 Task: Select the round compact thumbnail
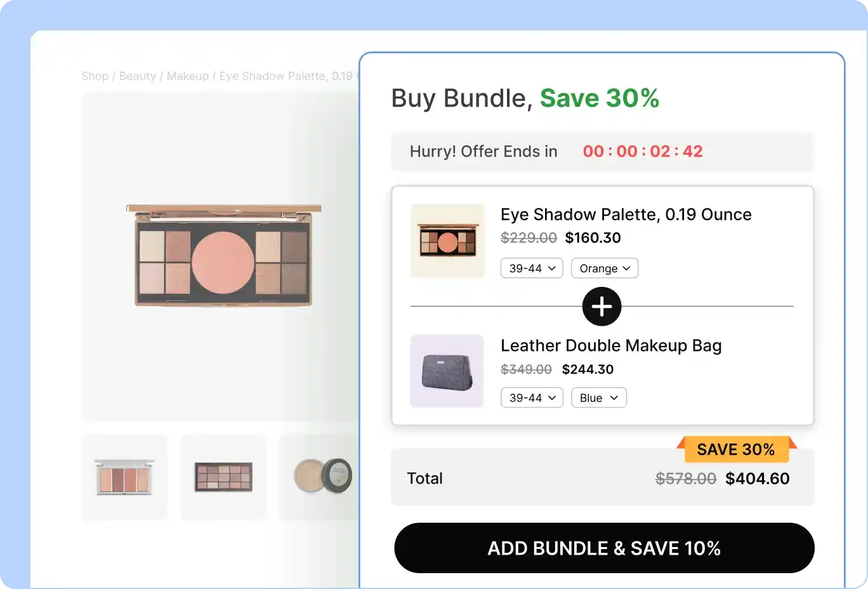pyautogui.click(x=322, y=477)
